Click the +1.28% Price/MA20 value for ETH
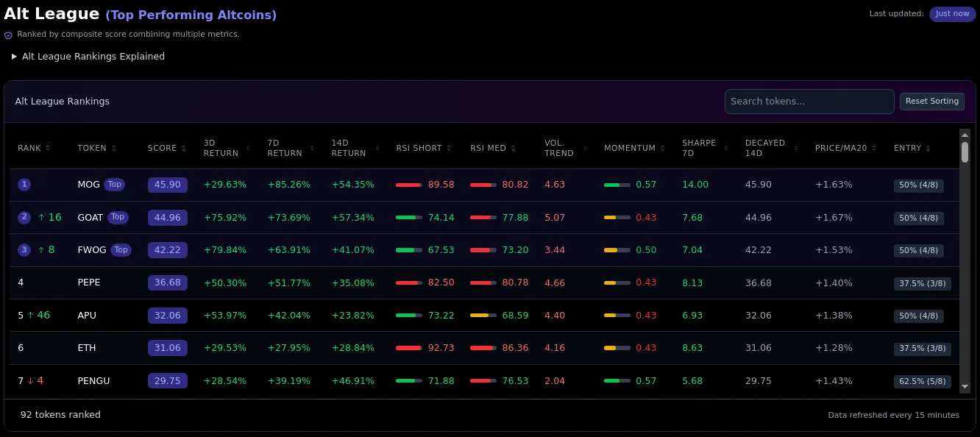 [834, 348]
